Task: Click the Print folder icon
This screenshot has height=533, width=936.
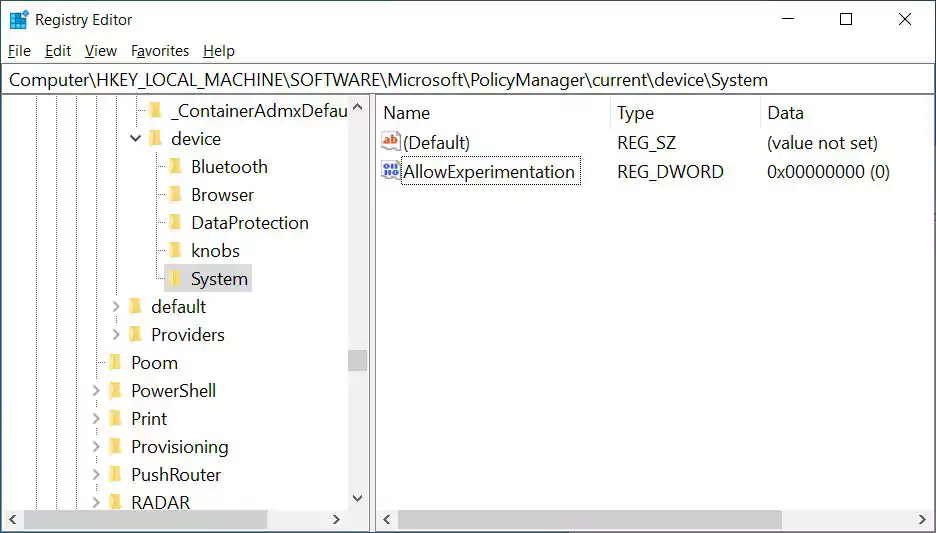Action: coord(115,419)
